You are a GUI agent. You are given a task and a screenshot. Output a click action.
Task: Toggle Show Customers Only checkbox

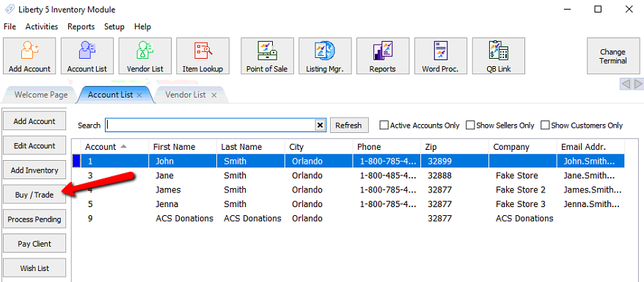pos(545,125)
